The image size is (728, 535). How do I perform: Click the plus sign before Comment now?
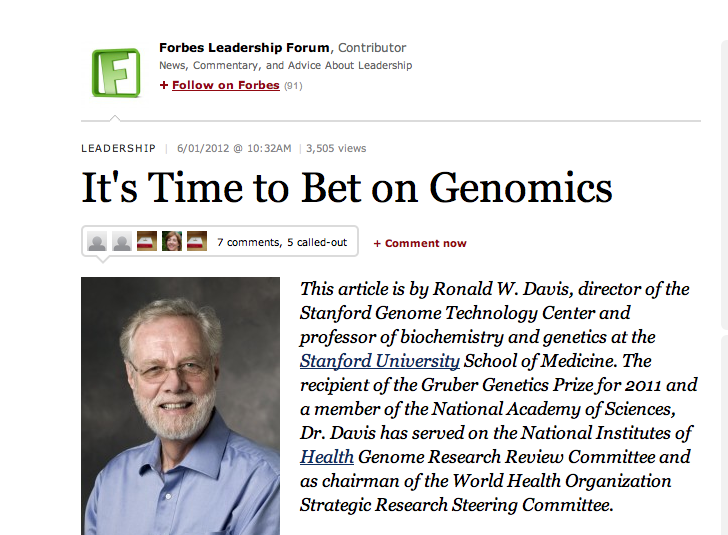point(377,243)
